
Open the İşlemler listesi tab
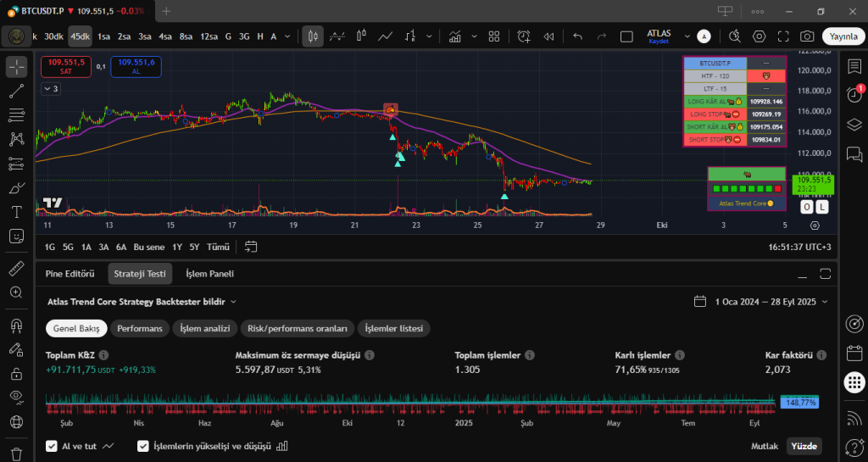tap(395, 328)
